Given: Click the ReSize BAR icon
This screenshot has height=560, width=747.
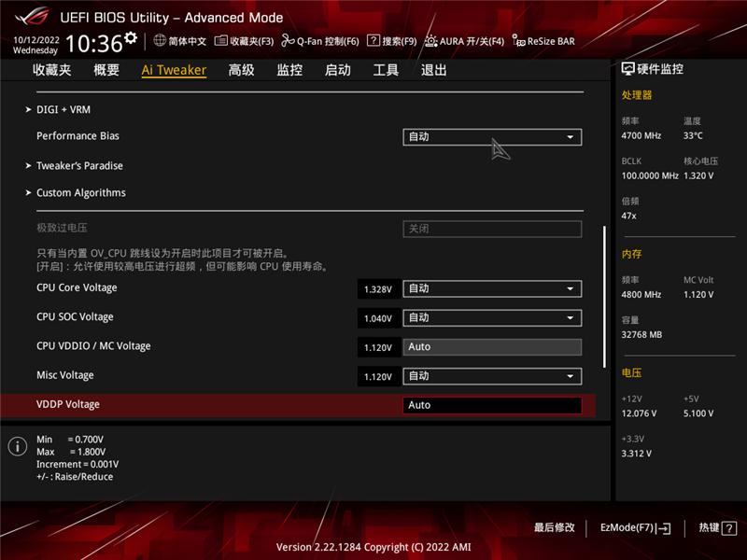Looking at the screenshot, I should click(x=518, y=40).
